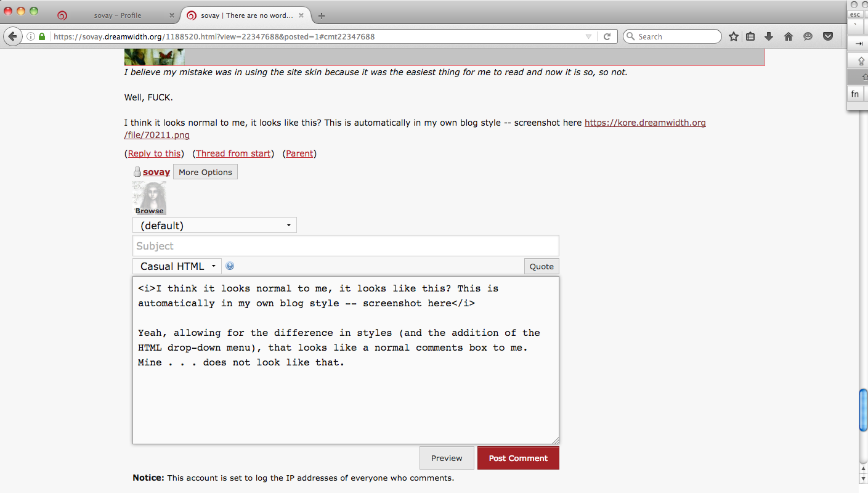Follow the "Thread from start" link
Image resolution: width=868 pixels, height=493 pixels.
coord(233,153)
